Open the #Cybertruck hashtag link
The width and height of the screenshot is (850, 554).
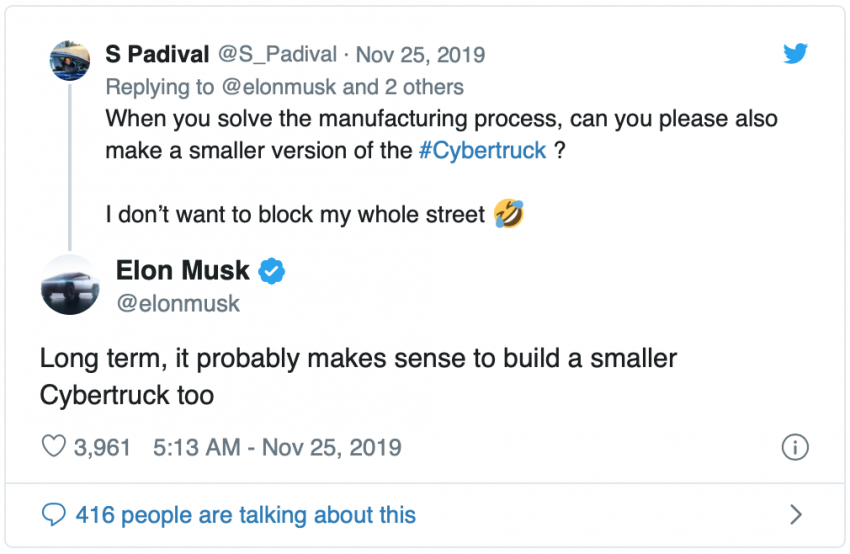[482, 150]
